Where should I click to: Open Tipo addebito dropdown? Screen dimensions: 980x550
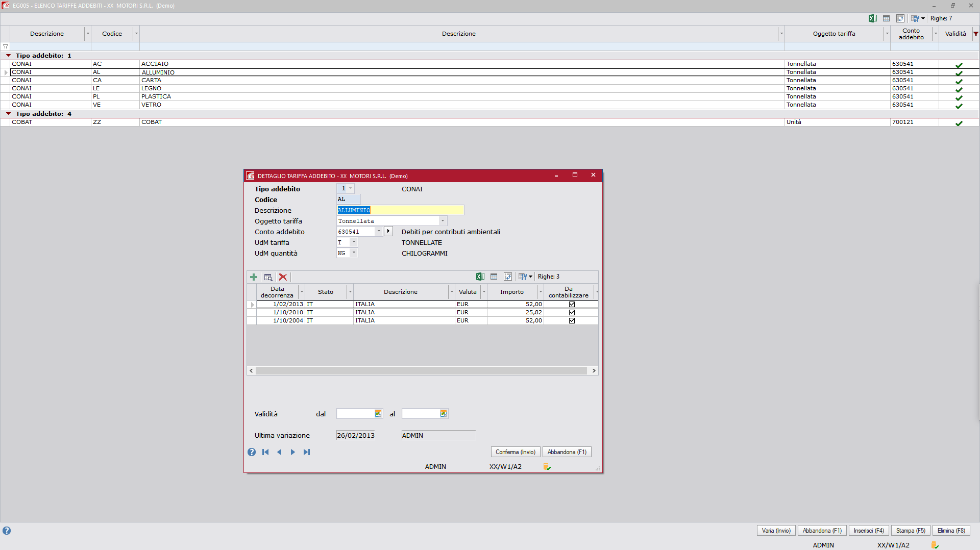coord(350,189)
